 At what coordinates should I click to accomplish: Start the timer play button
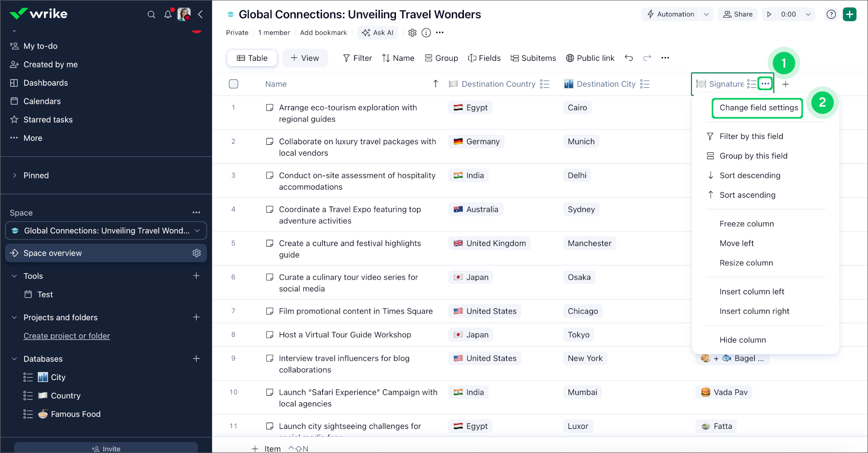click(x=769, y=14)
